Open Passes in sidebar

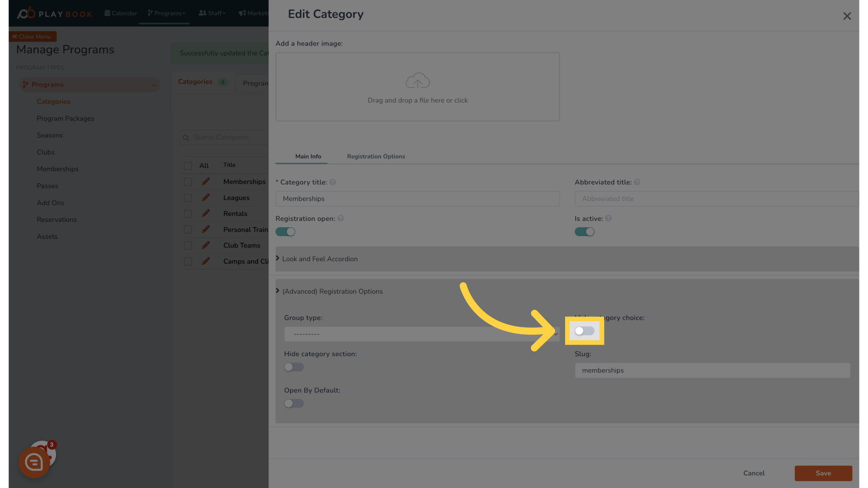click(x=47, y=186)
